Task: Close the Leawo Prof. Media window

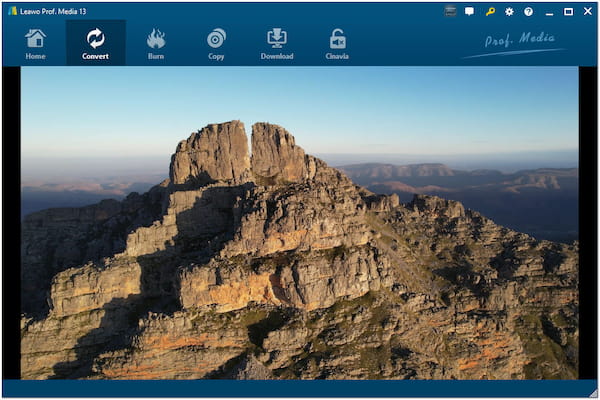Action: pos(586,11)
